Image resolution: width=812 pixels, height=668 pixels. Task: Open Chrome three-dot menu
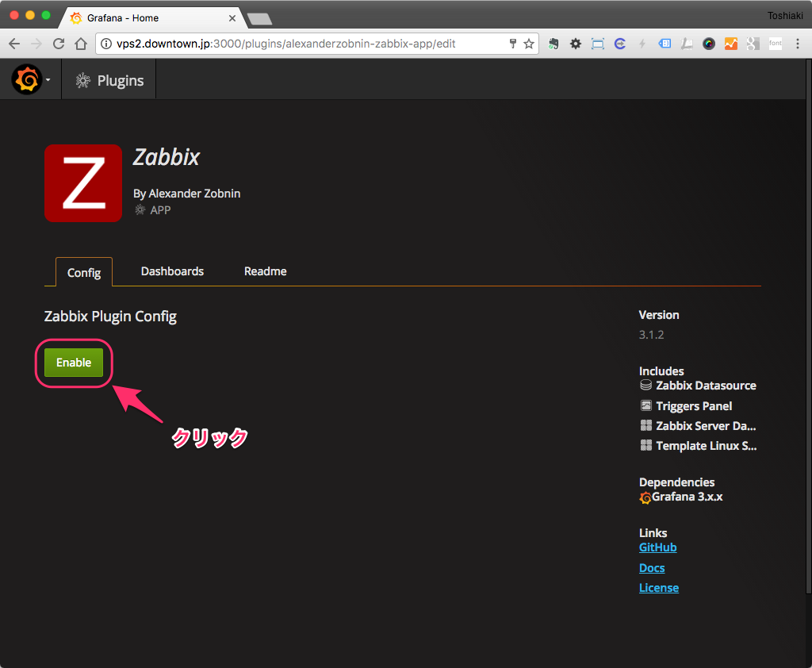(798, 44)
